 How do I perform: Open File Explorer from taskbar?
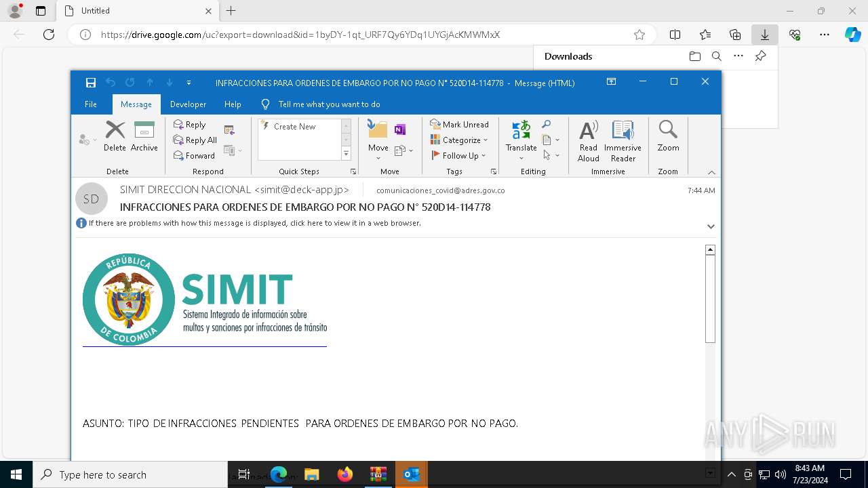[312, 474]
